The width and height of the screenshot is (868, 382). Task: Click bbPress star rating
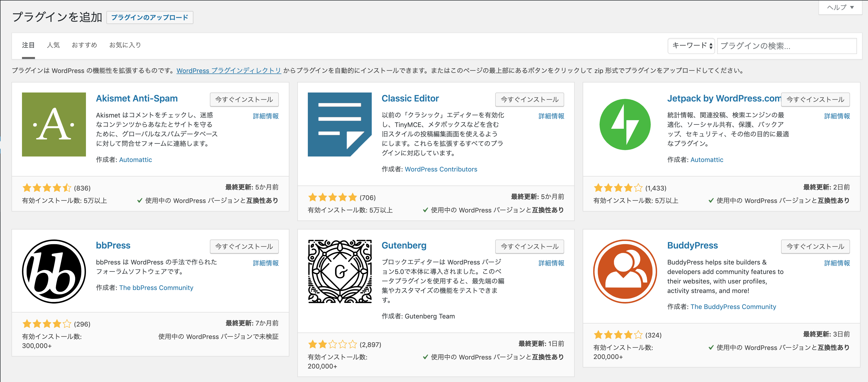click(47, 324)
